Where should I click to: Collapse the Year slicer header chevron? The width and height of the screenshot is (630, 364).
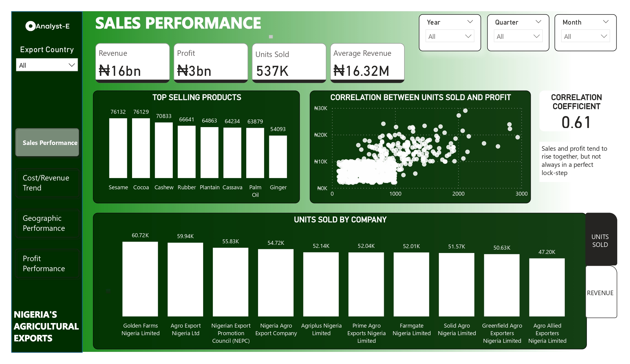click(470, 22)
